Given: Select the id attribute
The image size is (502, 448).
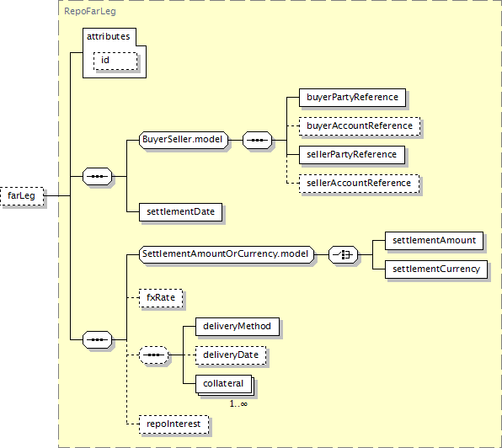Looking at the screenshot, I should 115,61.
